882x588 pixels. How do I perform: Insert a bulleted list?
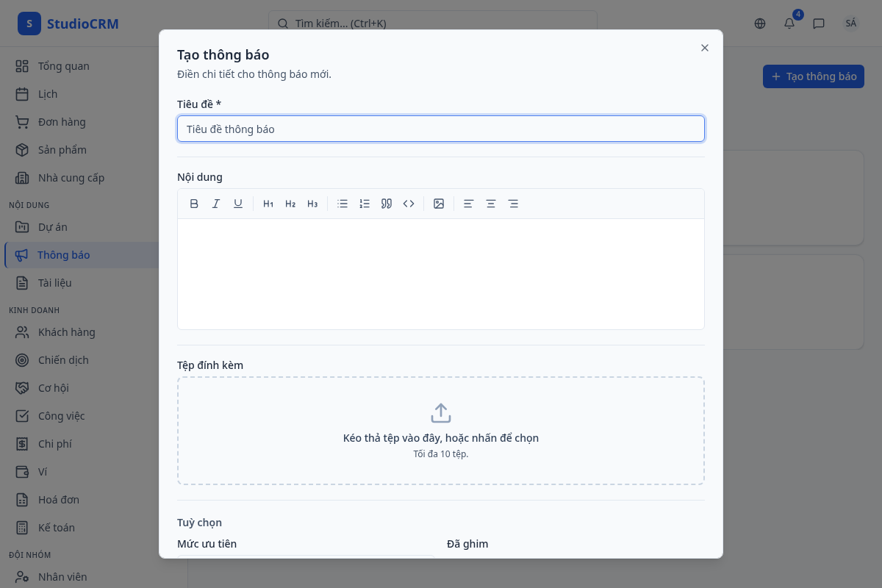[x=343, y=204]
